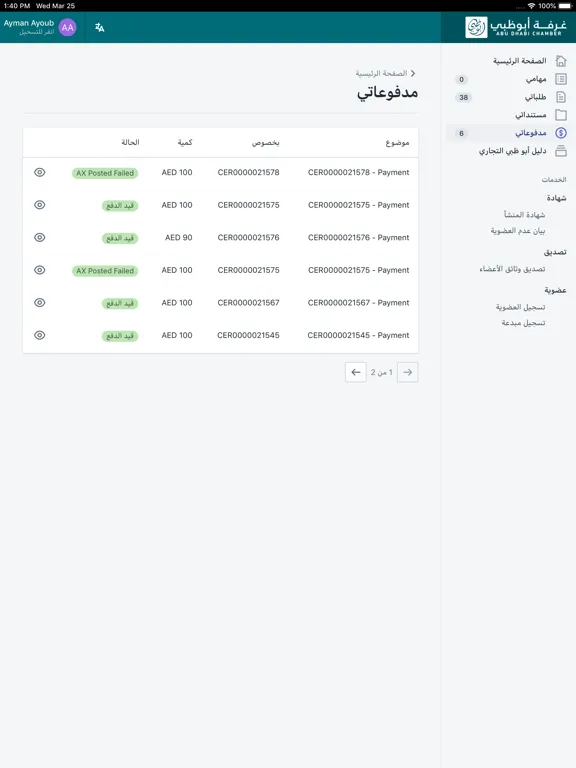This screenshot has height=768, width=576.
Task: Open بيان عدم العضوية service link
Action: 518,231
